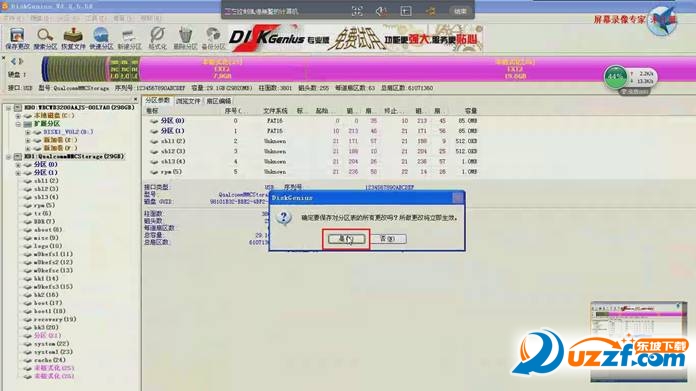
Task: Open the 硬盘 Disk menu
Action: coord(40,18)
